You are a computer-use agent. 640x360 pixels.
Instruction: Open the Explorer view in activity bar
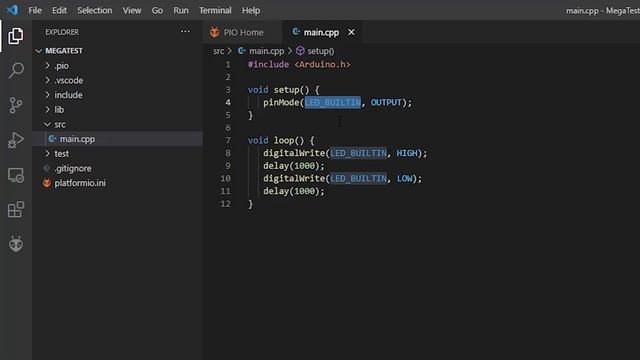(x=16, y=36)
